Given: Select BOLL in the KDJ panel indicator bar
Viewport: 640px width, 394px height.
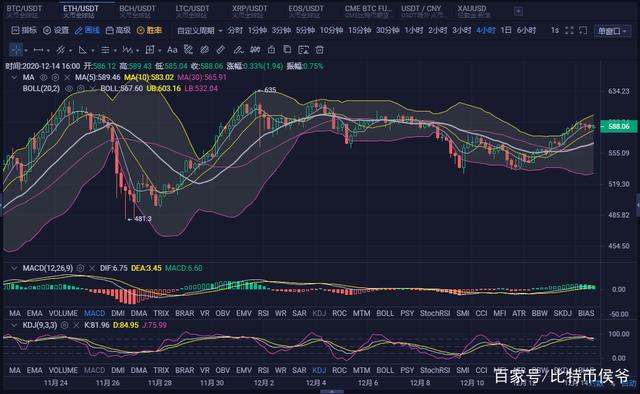Looking at the screenshot, I should pyautogui.click(x=385, y=370).
